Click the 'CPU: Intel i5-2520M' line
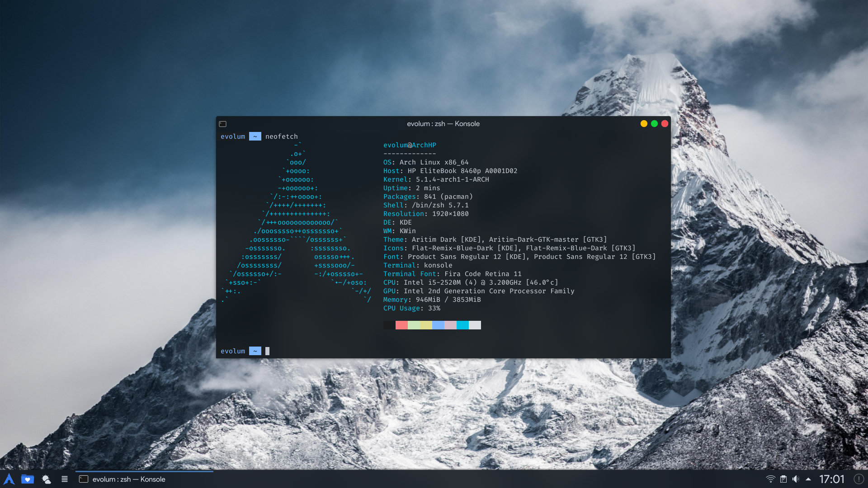This screenshot has width=868, height=488. pos(471,282)
